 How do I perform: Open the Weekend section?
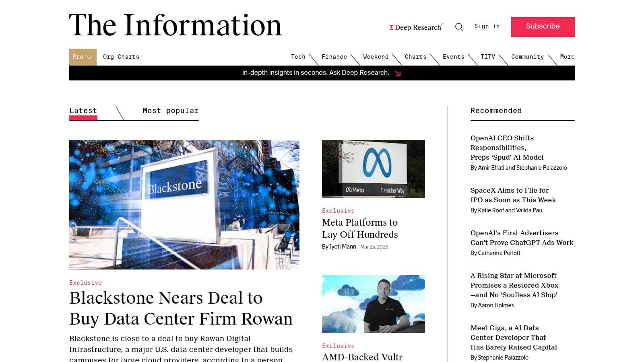[376, 57]
